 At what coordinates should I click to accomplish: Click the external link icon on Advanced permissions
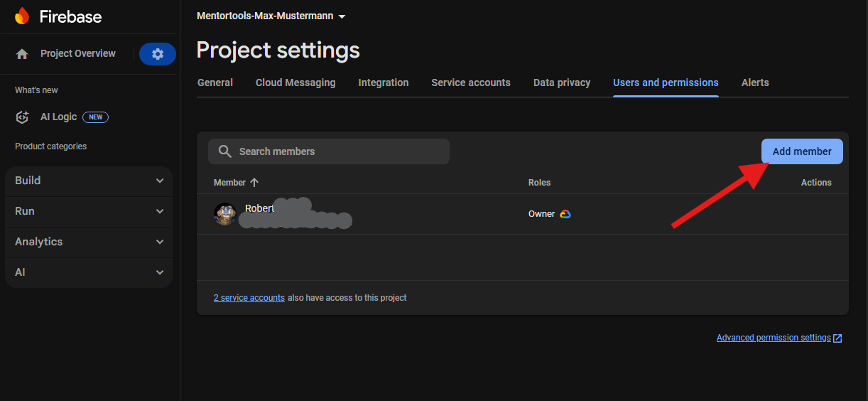tap(837, 338)
